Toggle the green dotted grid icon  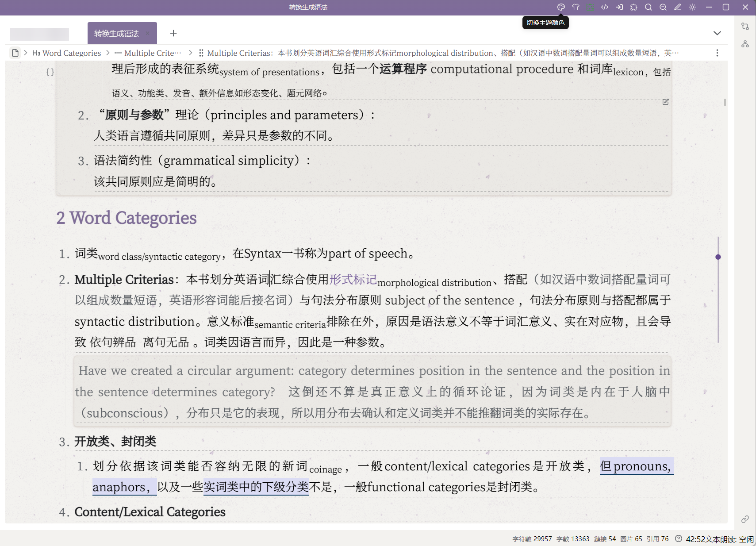pos(590,7)
